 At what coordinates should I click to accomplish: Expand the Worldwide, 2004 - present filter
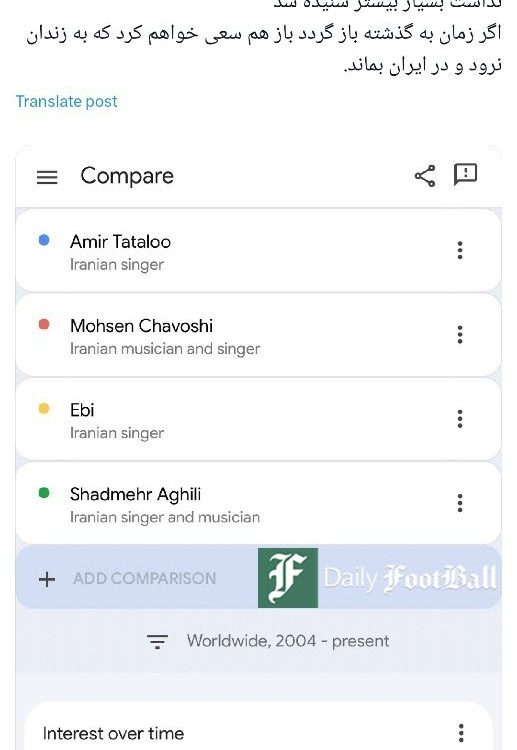pyautogui.click(x=268, y=641)
